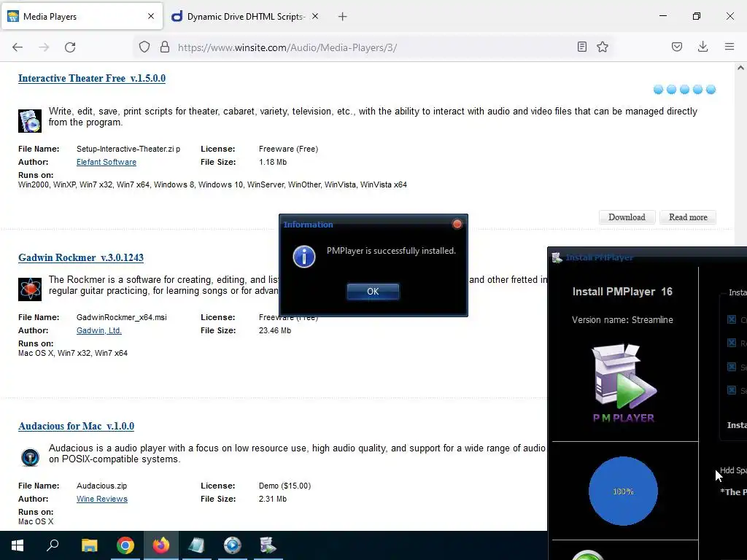This screenshot has width=747, height=560.
Task: Toggle first installer option checkbox
Action: (x=732, y=319)
